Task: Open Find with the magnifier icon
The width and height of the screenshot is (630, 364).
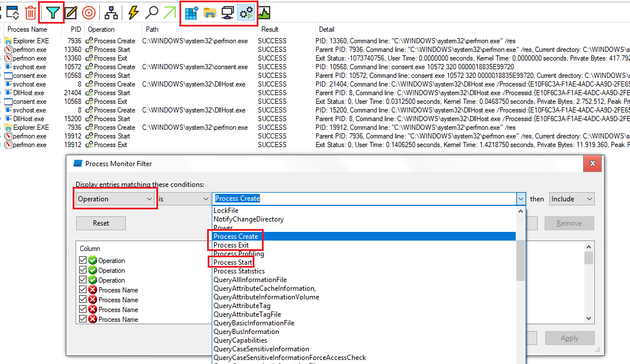Action: click(152, 13)
